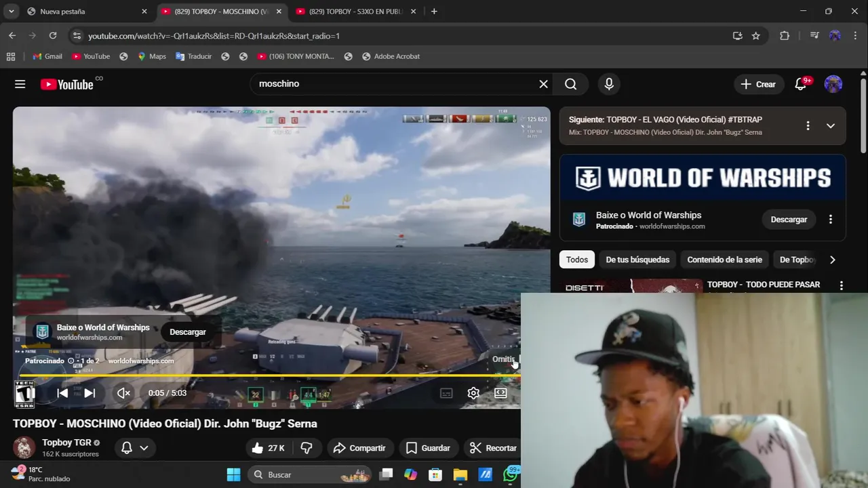Click the Chrome profile avatar in toolbar
This screenshot has height=488, width=868.
pos(835,36)
